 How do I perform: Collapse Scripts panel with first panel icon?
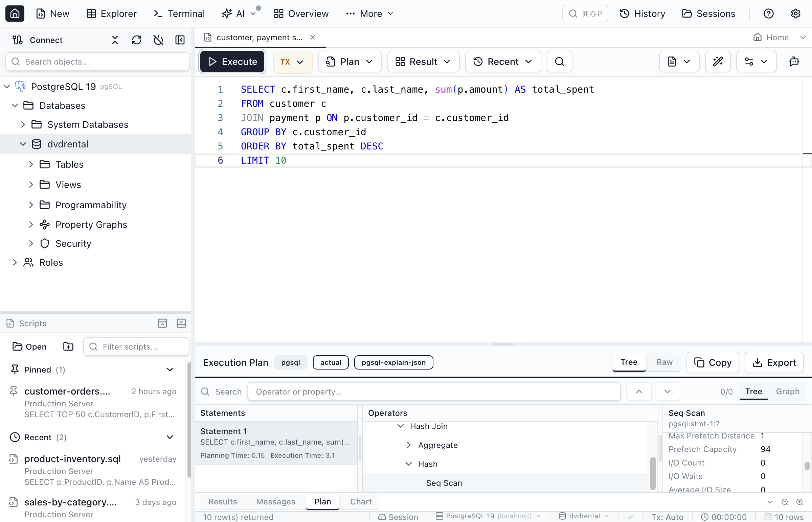[x=162, y=323]
